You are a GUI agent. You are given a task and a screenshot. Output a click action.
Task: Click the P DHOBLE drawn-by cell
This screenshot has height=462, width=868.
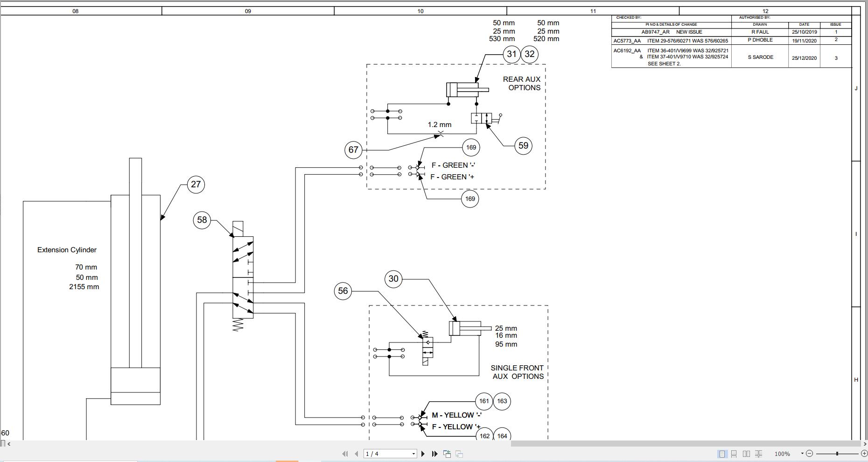click(x=760, y=40)
